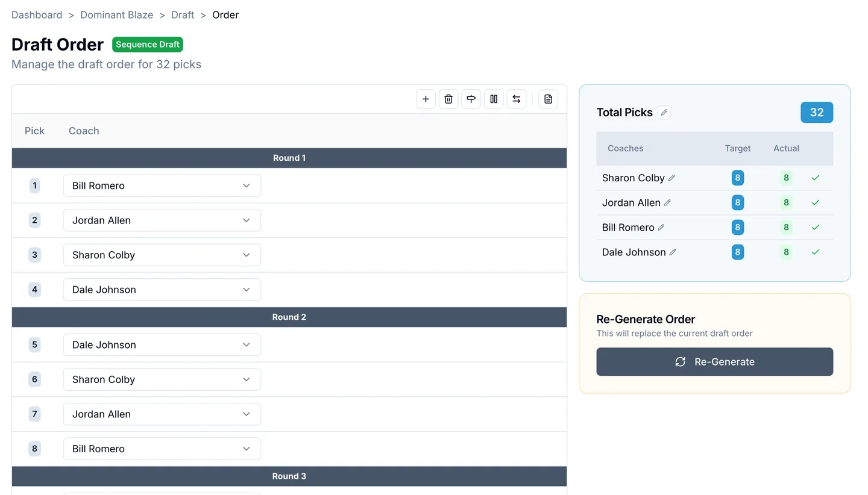868x495 pixels.
Task: Click the blue 32 total picks badge
Action: [x=817, y=113]
